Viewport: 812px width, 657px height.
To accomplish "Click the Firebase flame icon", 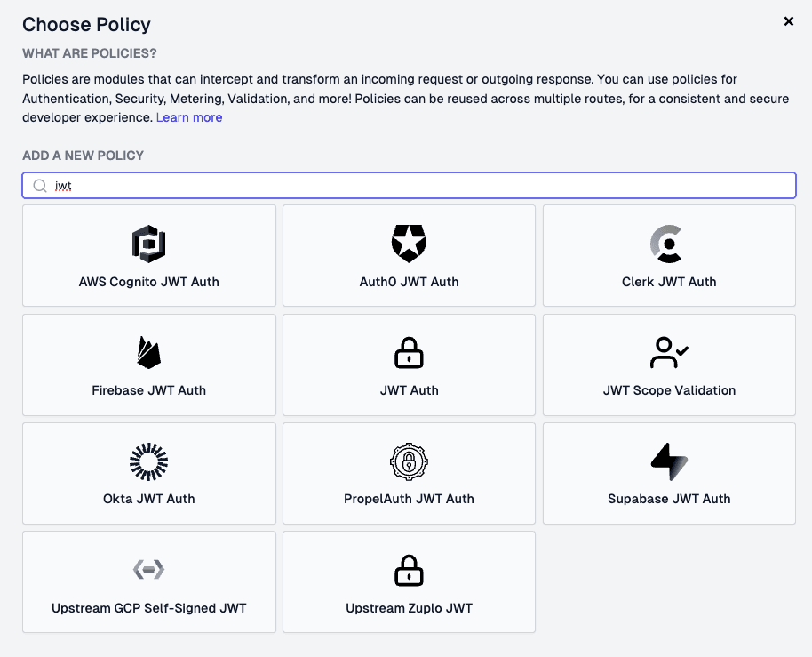I will point(148,352).
